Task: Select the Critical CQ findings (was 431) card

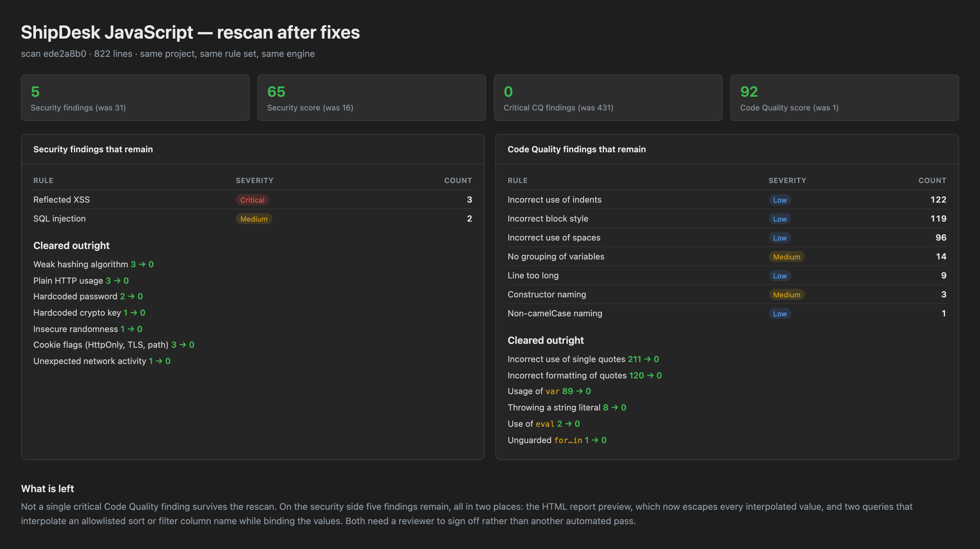Action: [x=608, y=98]
